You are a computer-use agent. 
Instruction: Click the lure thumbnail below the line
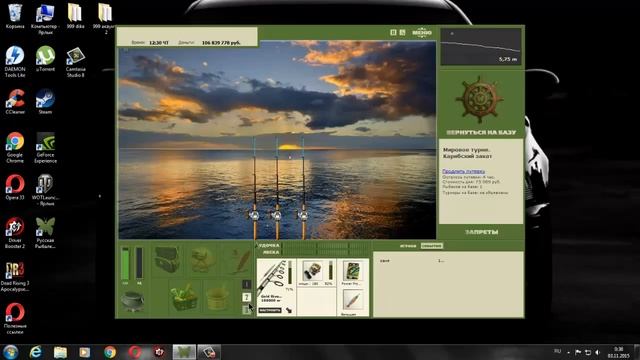pos(352,301)
